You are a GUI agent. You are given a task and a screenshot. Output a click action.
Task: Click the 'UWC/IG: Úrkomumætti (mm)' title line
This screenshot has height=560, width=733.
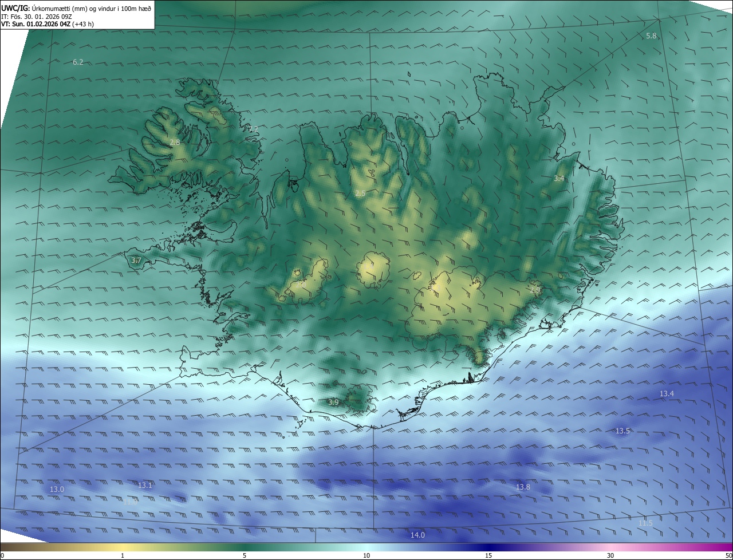coord(76,8)
